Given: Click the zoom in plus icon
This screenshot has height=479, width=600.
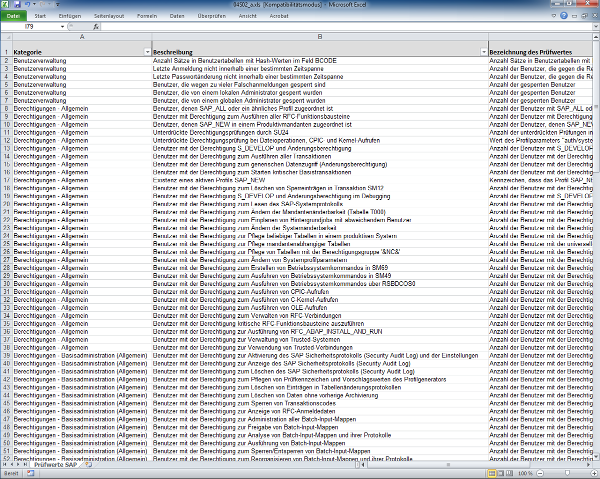Looking at the screenshot, I should coord(594,474).
